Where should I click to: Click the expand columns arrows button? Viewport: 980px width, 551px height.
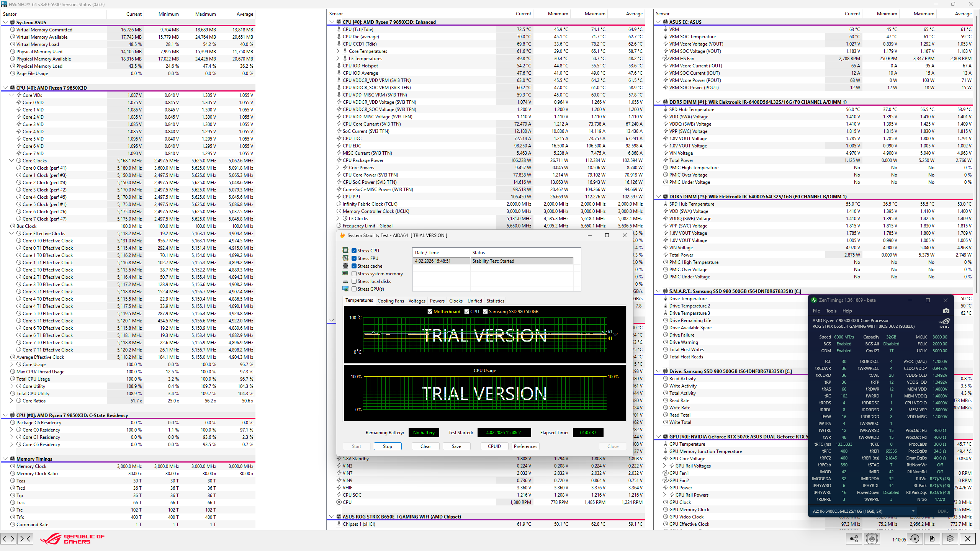8,539
